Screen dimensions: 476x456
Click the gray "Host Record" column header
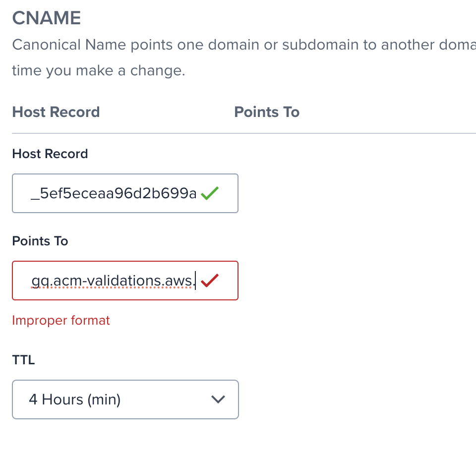coord(56,112)
